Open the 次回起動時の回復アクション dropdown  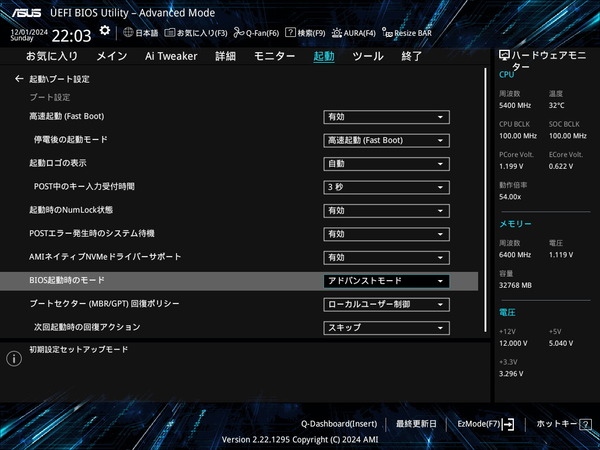pos(386,328)
